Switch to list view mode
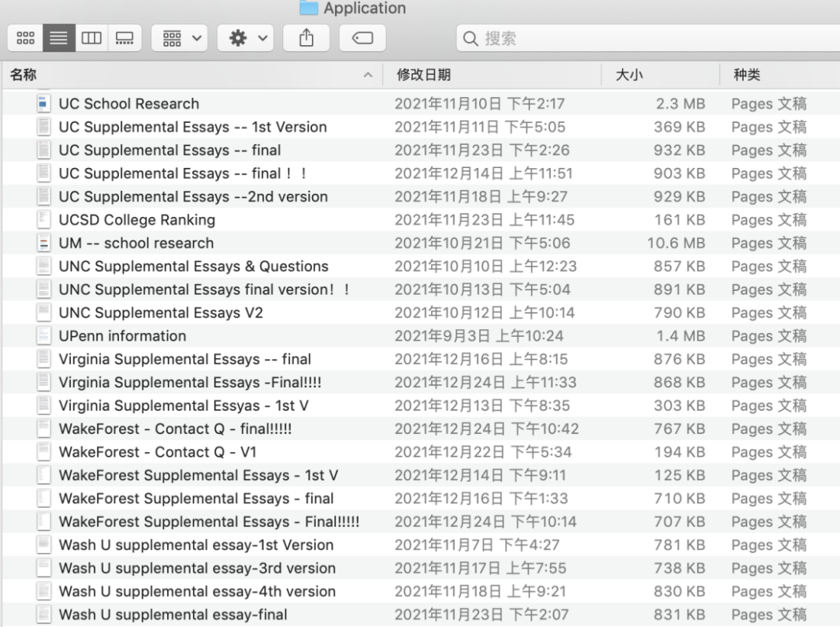 58,38
